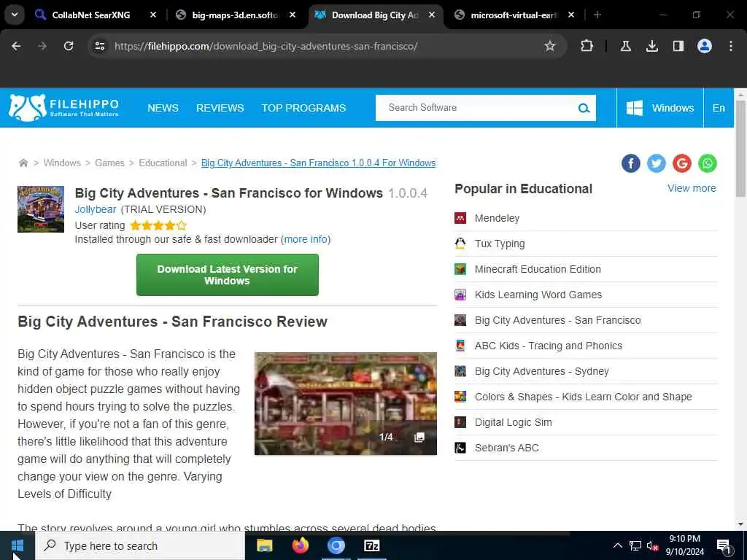Open Colors & Shapes - Kids Learn link
The height and width of the screenshot is (560, 747).
pos(583,397)
